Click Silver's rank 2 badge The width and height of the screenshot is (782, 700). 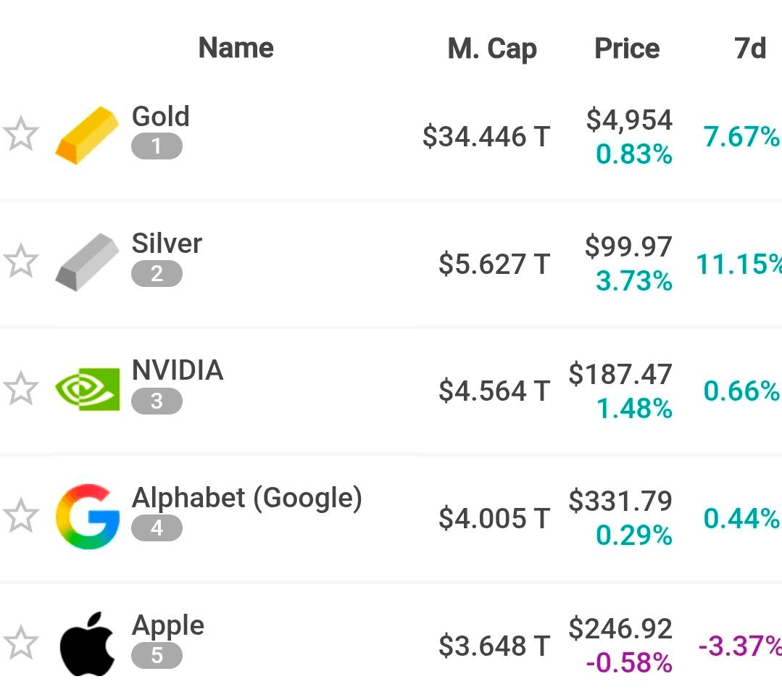(x=157, y=274)
